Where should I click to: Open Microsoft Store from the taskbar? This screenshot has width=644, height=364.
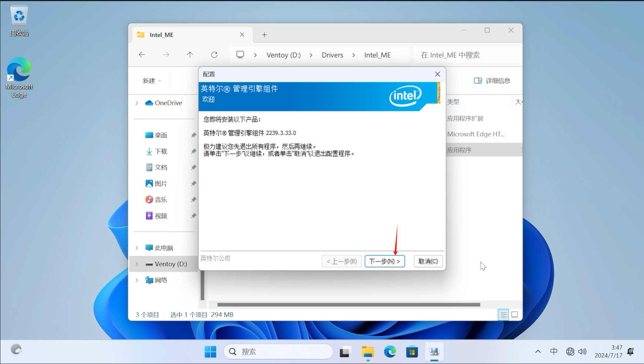[x=412, y=352]
